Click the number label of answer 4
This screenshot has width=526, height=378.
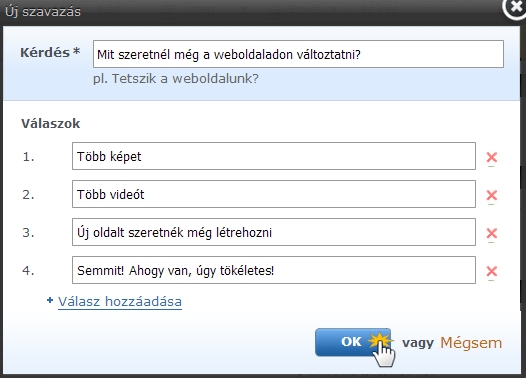tap(29, 270)
